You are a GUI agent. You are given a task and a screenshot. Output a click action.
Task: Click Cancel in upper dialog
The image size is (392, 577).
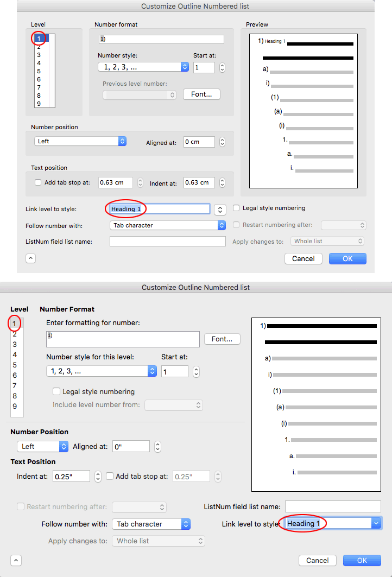pyautogui.click(x=304, y=259)
